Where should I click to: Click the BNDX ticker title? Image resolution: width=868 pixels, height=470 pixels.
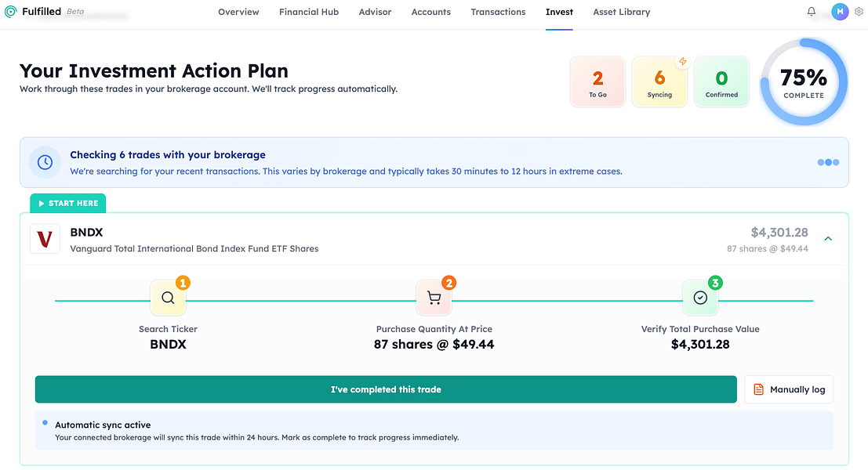(x=86, y=232)
